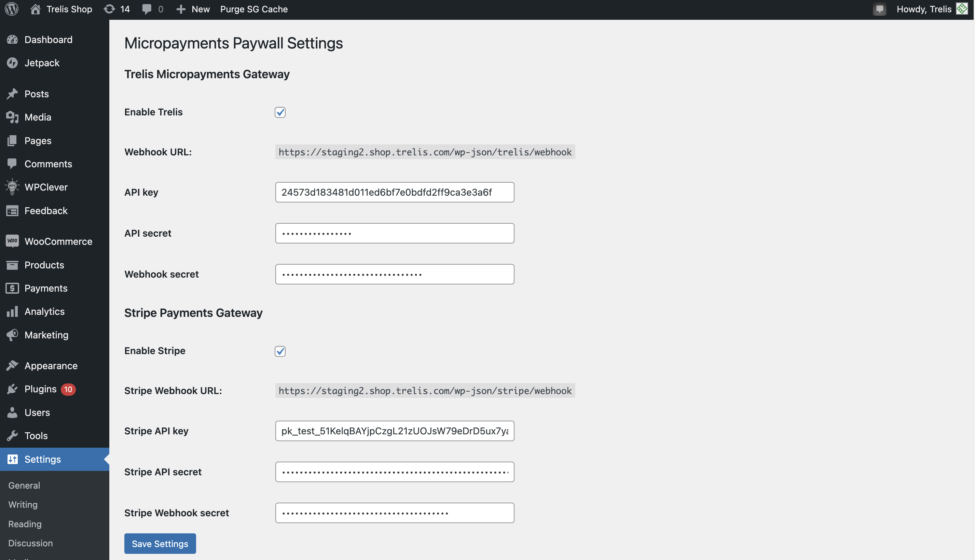Click the Enable Stripe label

(155, 351)
